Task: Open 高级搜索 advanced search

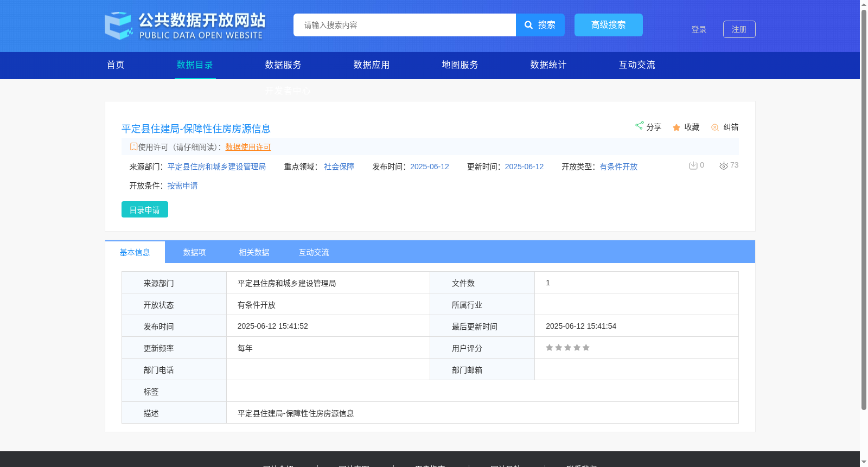Action: point(609,25)
